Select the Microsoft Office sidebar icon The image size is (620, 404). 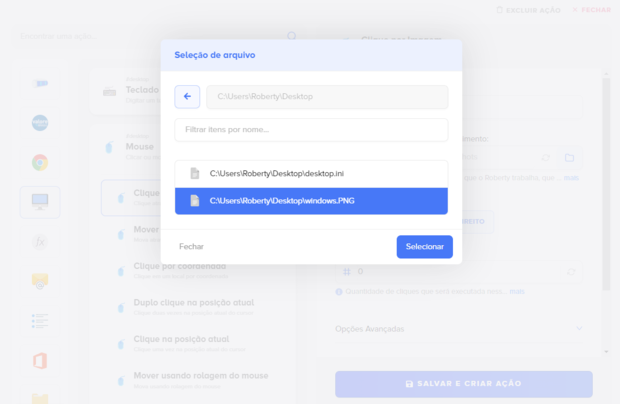click(x=40, y=360)
